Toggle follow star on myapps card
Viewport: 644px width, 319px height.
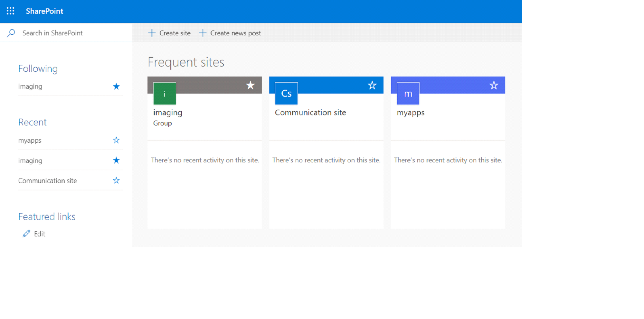(x=494, y=85)
